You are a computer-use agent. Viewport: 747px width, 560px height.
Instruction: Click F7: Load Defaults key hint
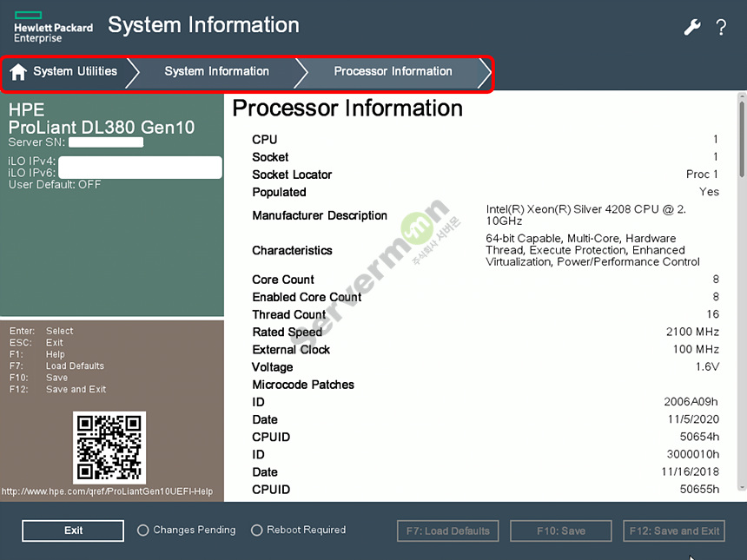[x=56, y=366]
